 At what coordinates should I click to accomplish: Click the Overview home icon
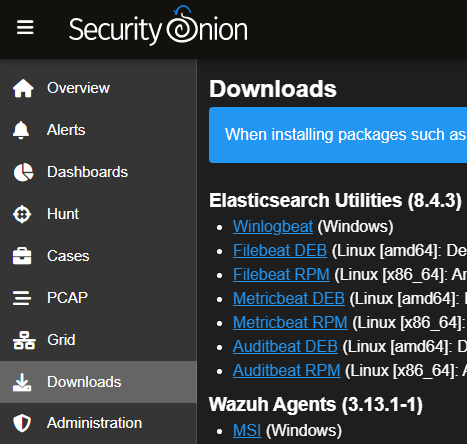(23, 88)
